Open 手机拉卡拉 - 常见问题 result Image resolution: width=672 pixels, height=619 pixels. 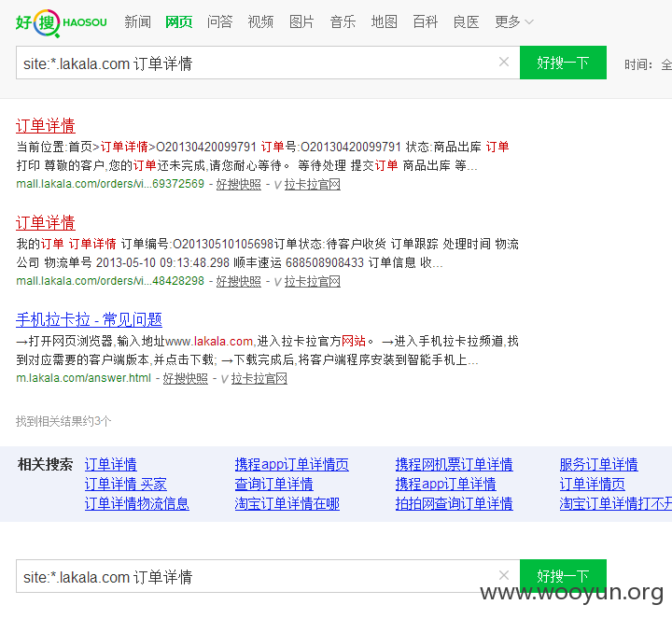coord(90,320)
